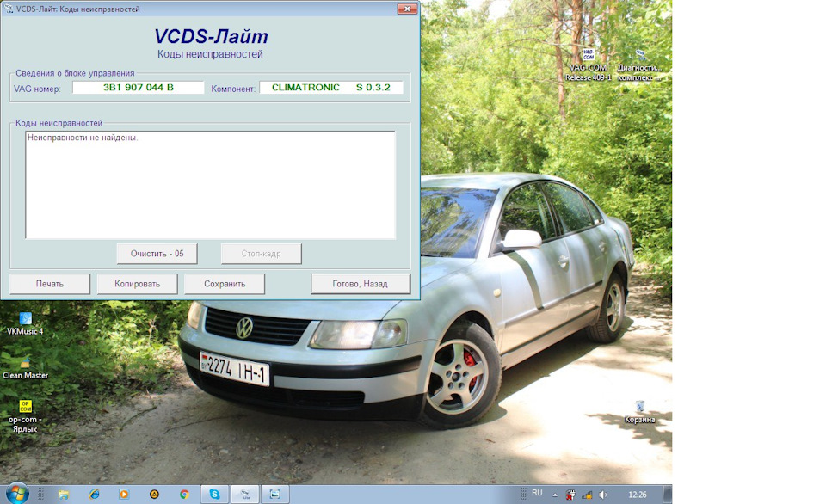Screen dimensions: 826x504
Task: Open the AIMP taskbar icon
Action: tap(154, 495)
